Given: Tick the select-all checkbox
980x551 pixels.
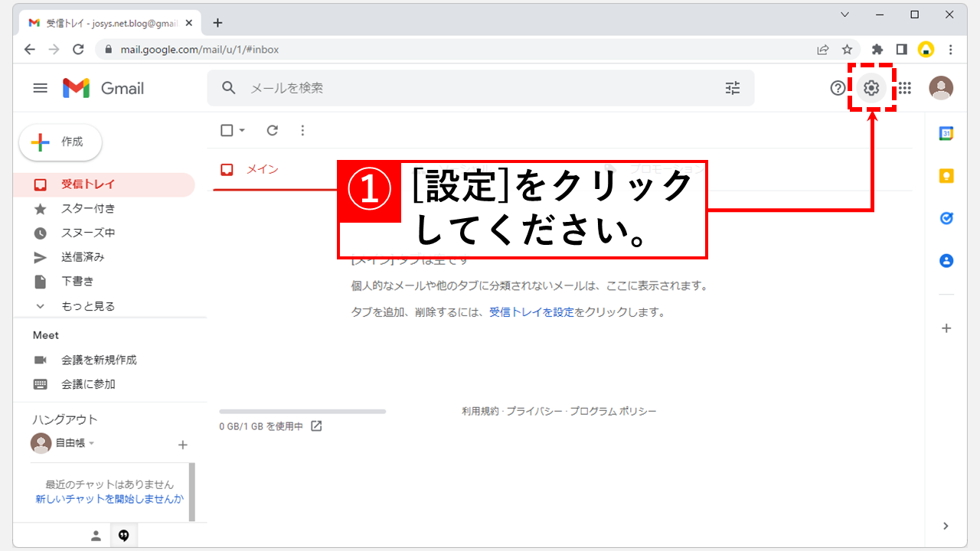Looking at the screenshot, I should coord(227,130).
